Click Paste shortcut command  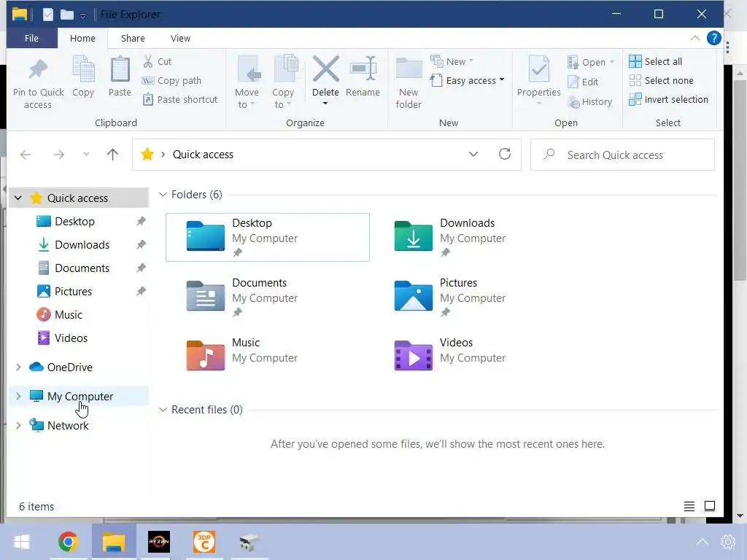[x=180, y=99]
